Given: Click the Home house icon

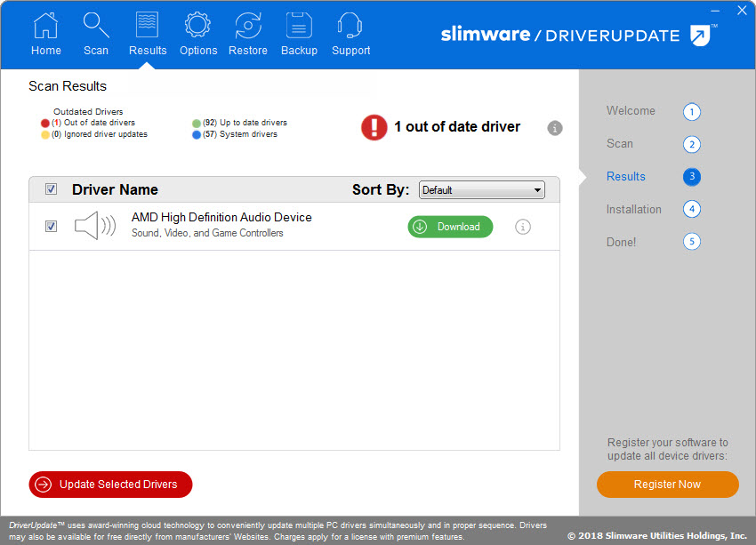Looking at the screenshot, I should click(x=45, y=25).
